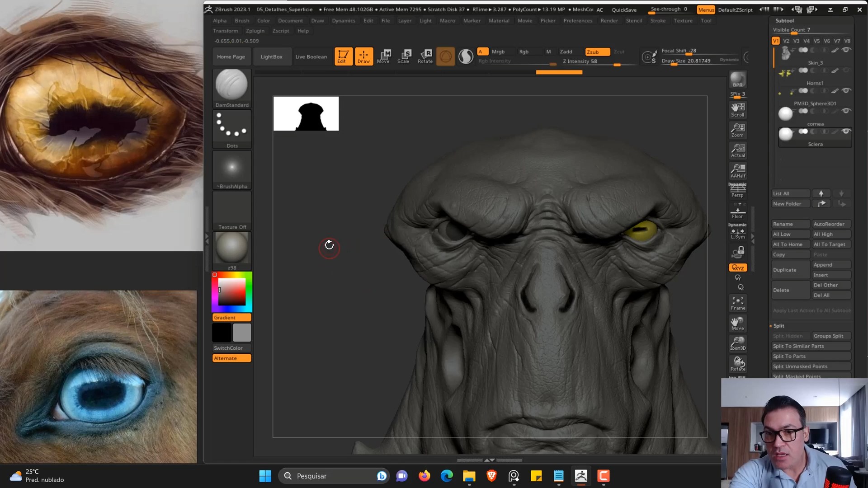This screenshot has width=868, height=488.
Task: Collapse the Subtool palette header
Action: (x=784, y=20)
